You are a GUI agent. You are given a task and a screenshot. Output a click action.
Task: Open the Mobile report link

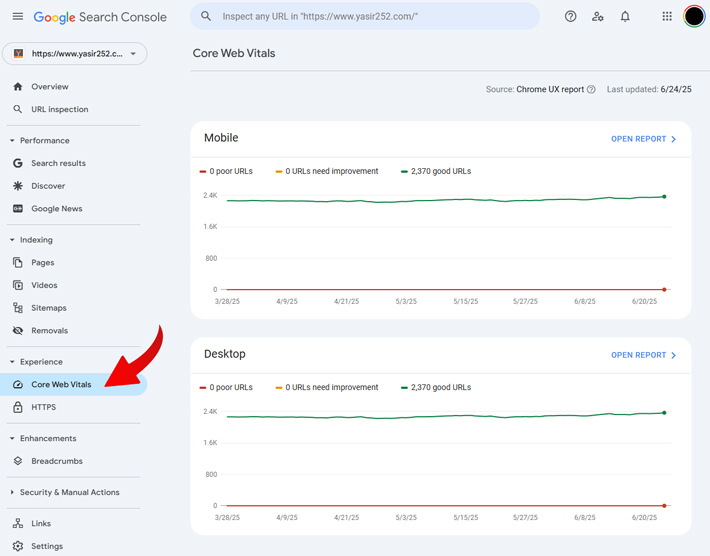click(643, 139)
